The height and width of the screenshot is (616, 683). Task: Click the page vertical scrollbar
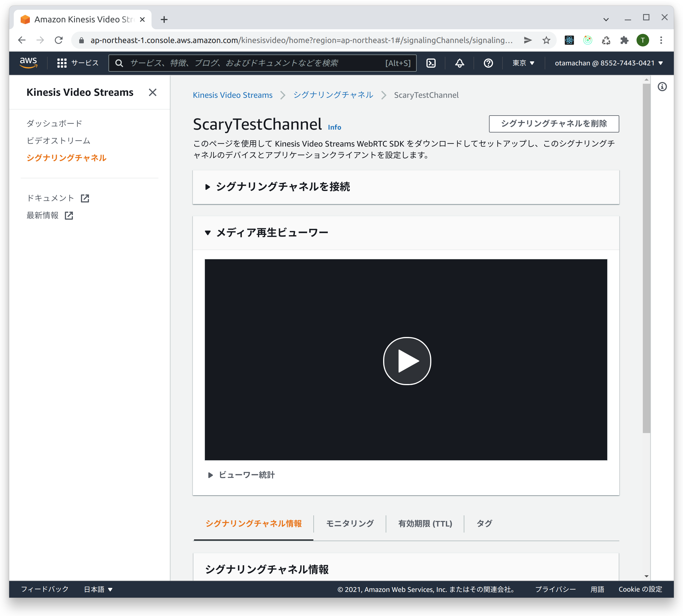coord(646,258)
